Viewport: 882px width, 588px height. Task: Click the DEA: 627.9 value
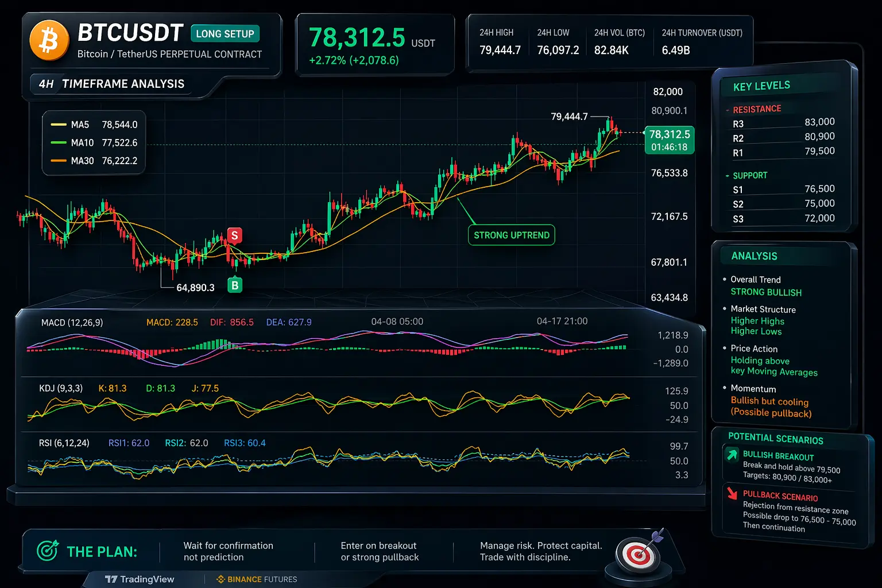[x=289, y=323]
